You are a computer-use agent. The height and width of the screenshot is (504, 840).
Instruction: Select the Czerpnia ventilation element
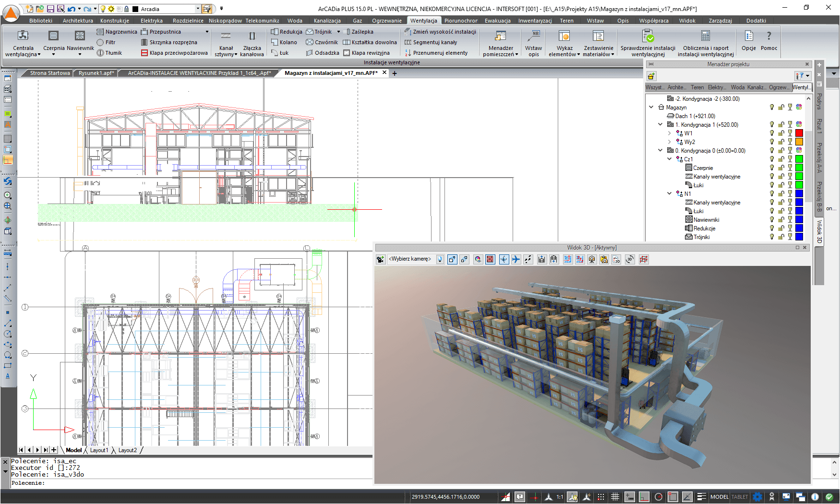pos(54,43)
